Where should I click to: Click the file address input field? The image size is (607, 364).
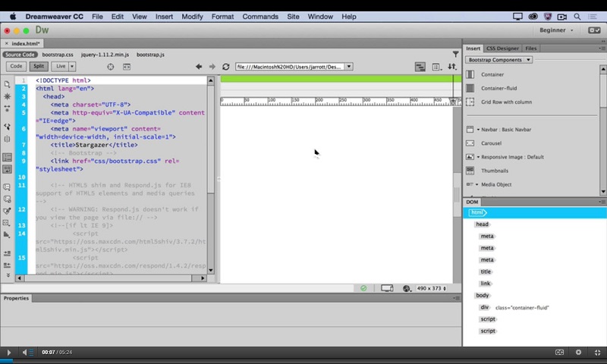[x=290, y=67]
